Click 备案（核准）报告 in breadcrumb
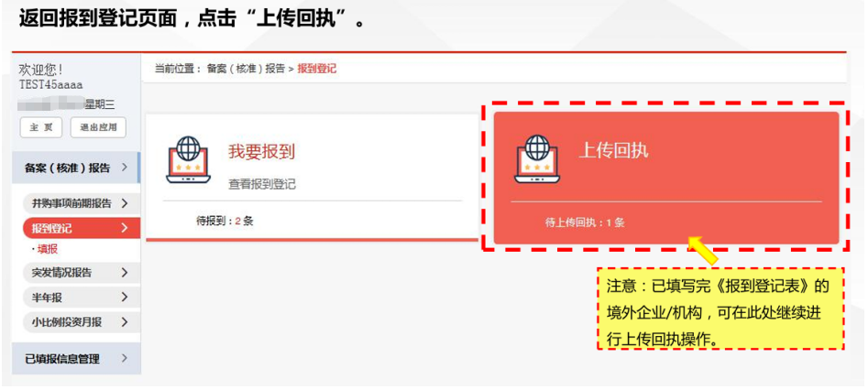868x390 pixels. (246, 70)
